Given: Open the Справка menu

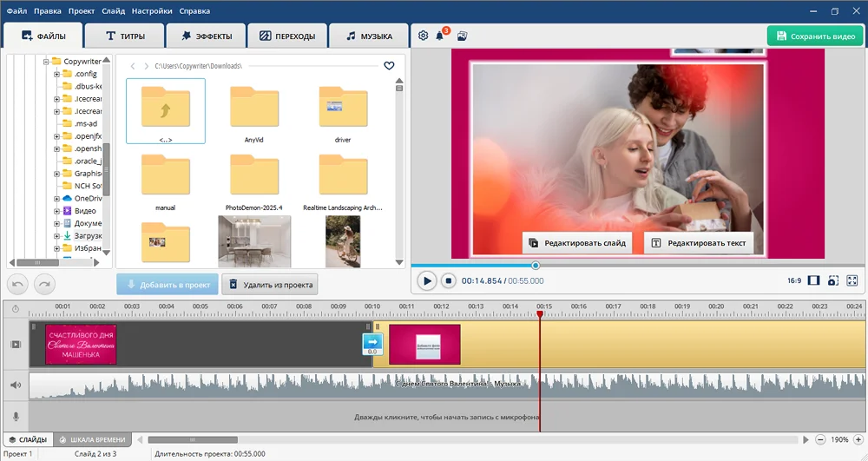Looking at the screenshot, I should [x=194, y=11].
